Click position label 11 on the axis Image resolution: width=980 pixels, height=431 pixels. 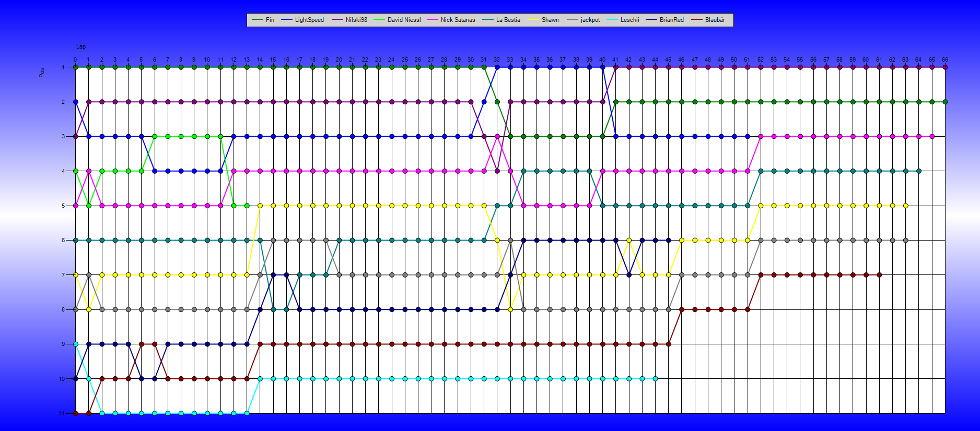pyautogui.click(x=62, y=413)
